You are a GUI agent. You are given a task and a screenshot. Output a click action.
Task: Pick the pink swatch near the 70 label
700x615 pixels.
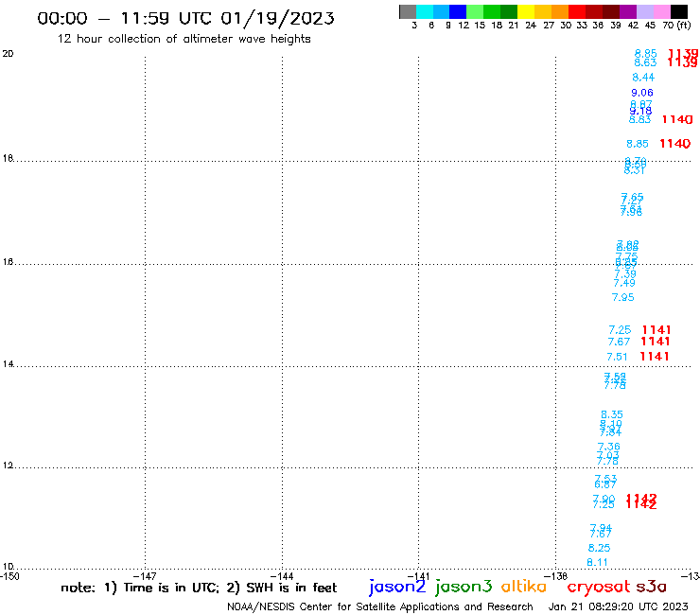pyautogui.click(x=661, y=11)
